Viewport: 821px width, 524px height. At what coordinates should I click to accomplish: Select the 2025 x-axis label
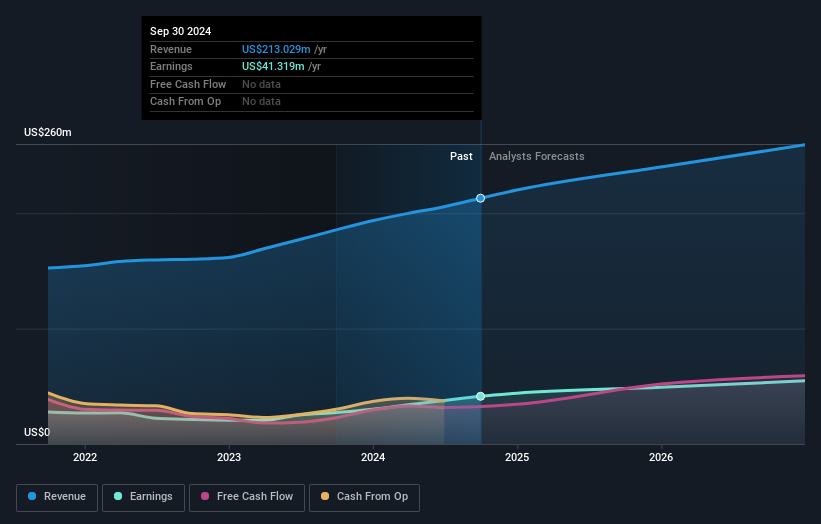pyautogui.click(x=517, y=457)
